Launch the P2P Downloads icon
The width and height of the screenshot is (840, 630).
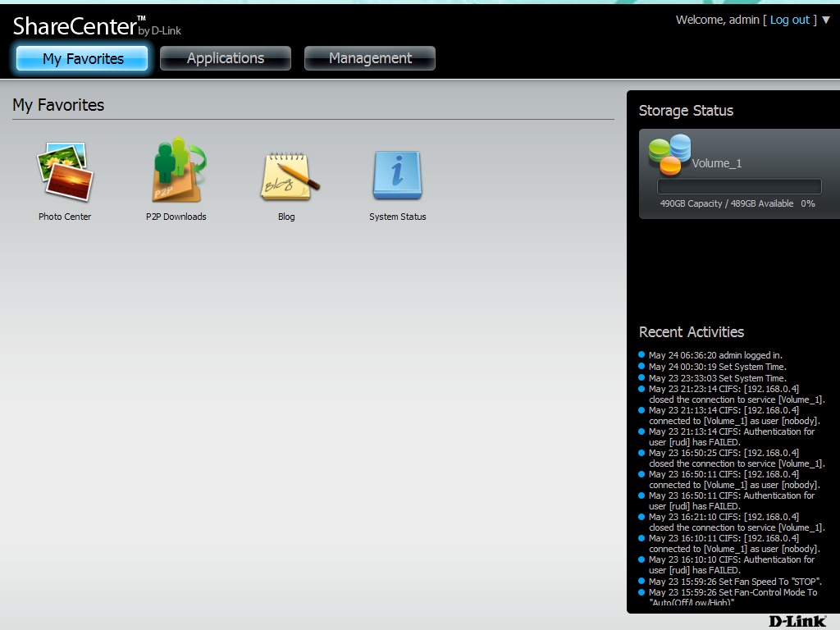[x=178, y=170]
